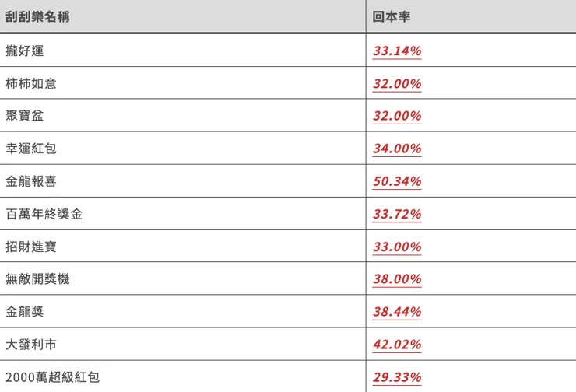Click the 大發利市 name cell
Screen dimensions: 576x392
[31, 345]
